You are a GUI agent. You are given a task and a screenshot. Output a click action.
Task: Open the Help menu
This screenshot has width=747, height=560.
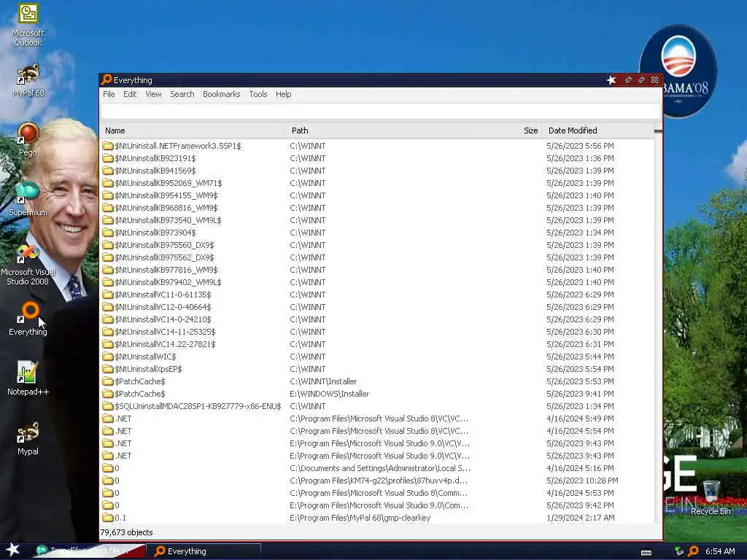[284, 94]
